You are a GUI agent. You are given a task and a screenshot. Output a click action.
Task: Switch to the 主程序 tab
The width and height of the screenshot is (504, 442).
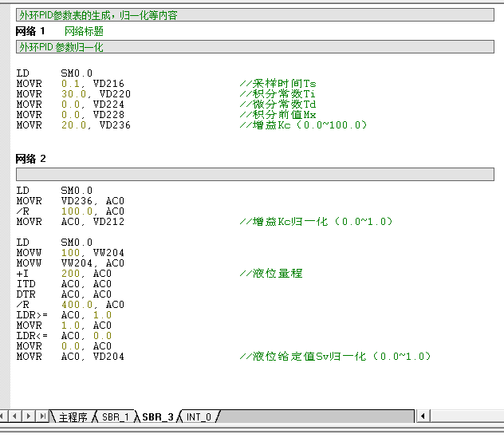point(73,417)
